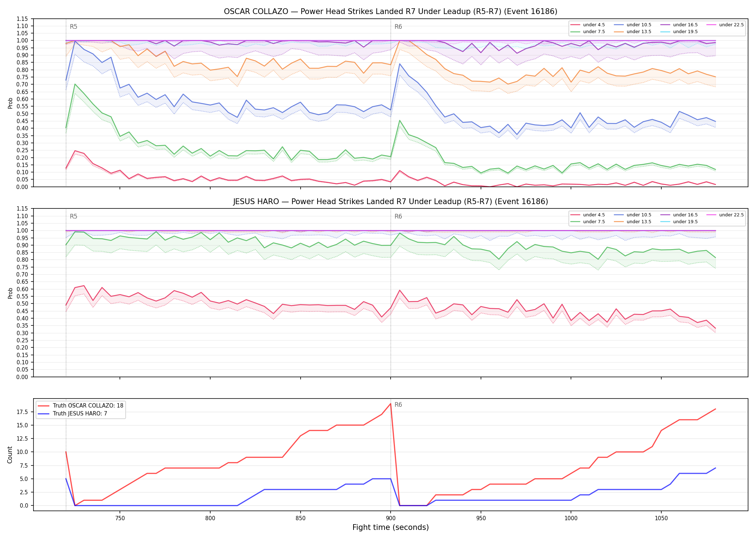This screenshot has height=540, width=756.
Task: Click the JESUS HARO chart title
Action: click(x=391, y=202)
